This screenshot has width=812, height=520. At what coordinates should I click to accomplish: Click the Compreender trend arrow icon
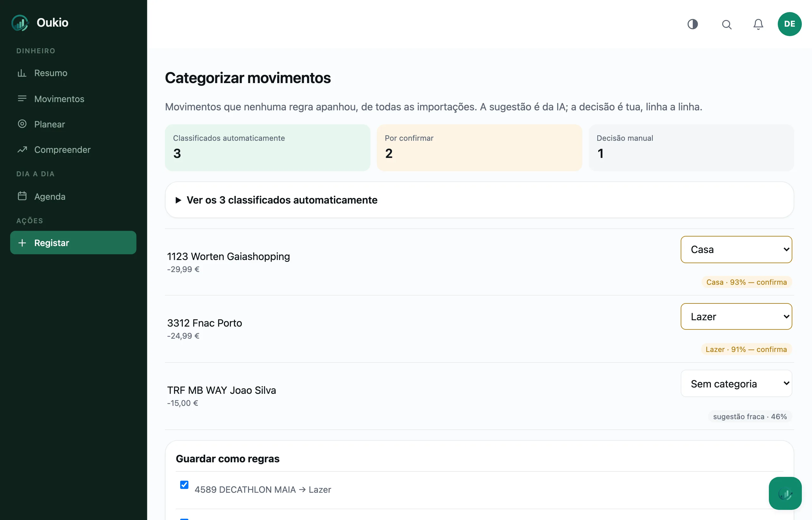click(22, 149)
